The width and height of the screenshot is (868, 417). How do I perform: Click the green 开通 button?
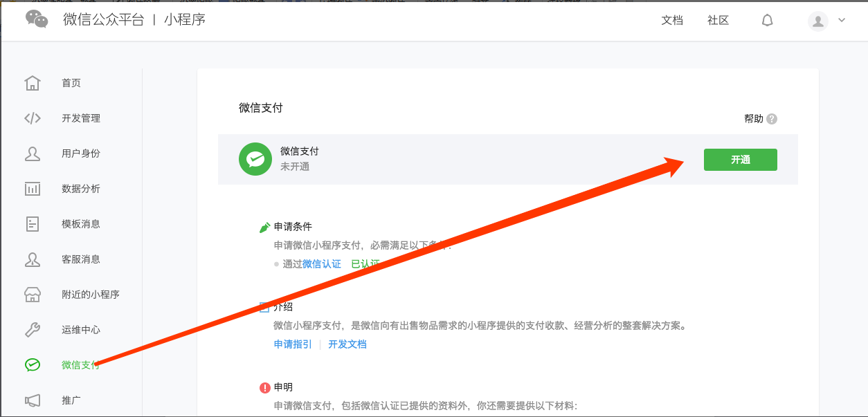coord(740,160)
